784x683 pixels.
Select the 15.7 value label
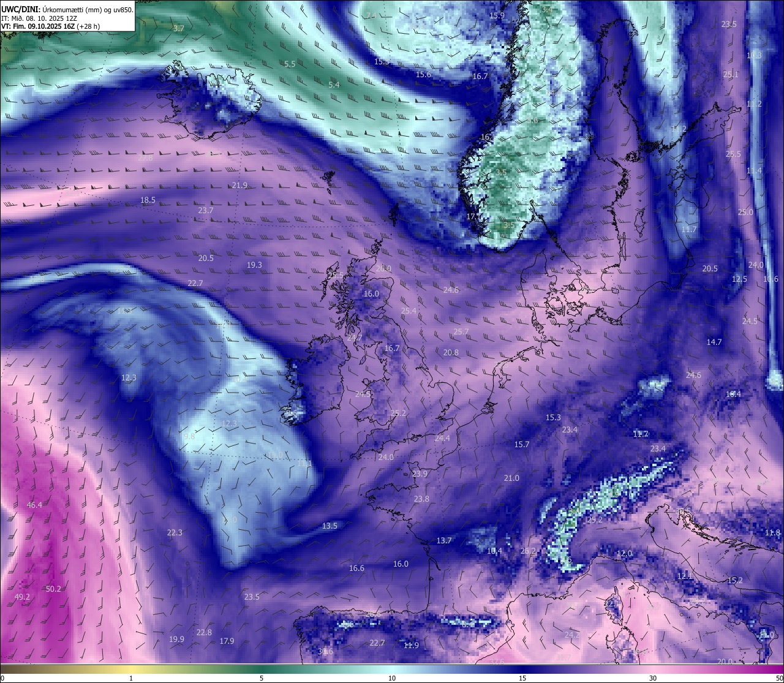click(522, 445)
